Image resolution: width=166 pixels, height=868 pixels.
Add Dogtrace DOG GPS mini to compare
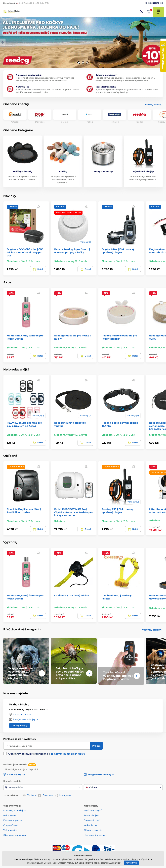39,207
